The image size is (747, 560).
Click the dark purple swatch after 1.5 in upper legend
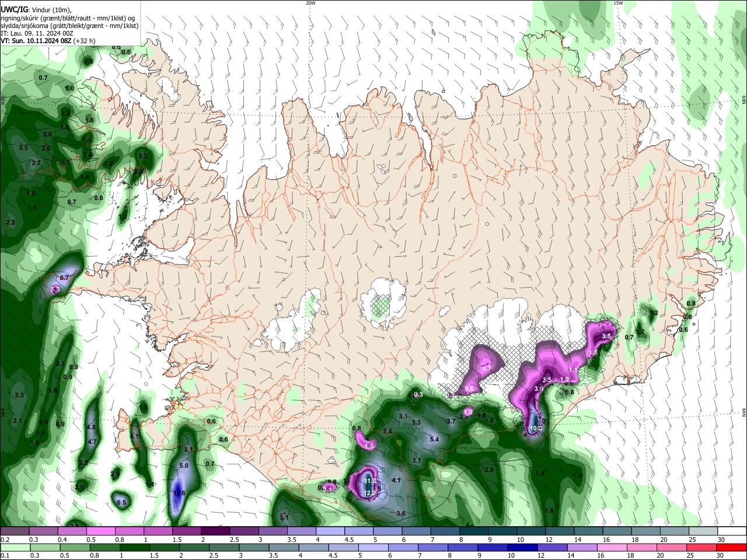pos(215,531)
